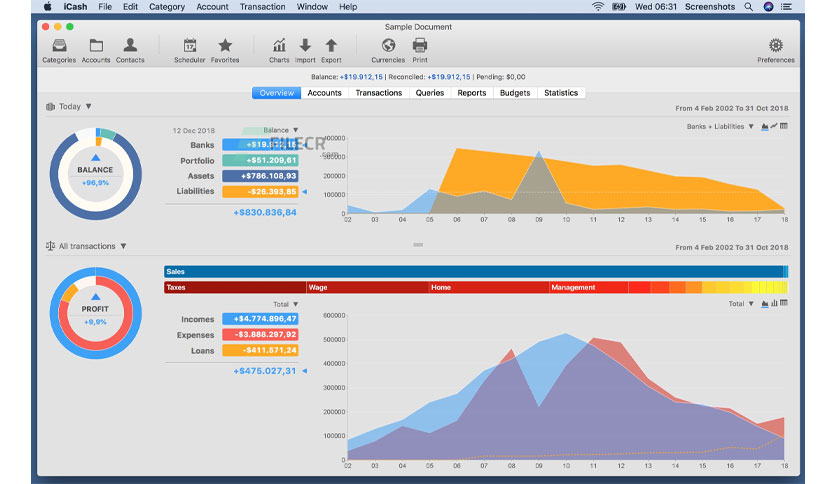The height and width of the screenshot is (484, 836).
Task: Click the +$830.836,84 balance total
Action: 265,212
